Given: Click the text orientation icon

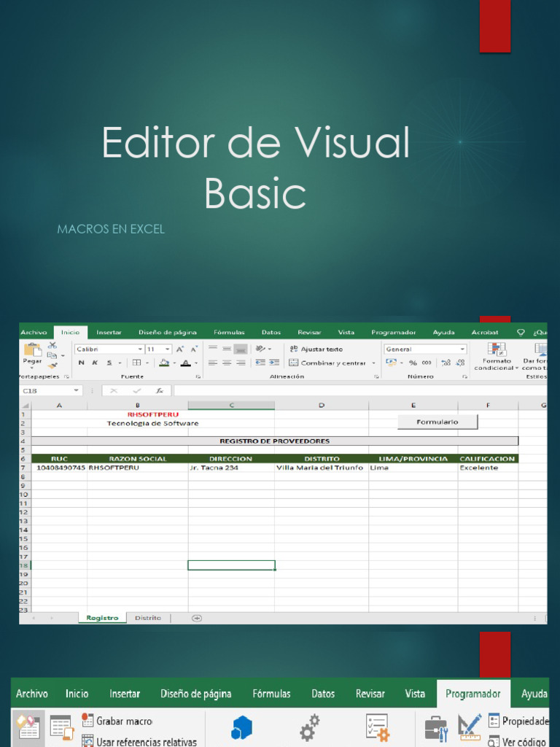Looking at the screenshot, I should point(260,349).
